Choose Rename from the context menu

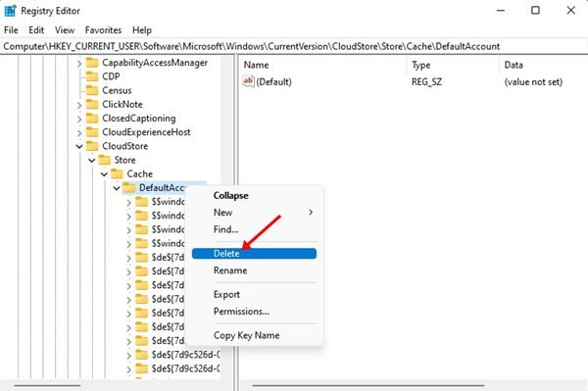point(254,270)
